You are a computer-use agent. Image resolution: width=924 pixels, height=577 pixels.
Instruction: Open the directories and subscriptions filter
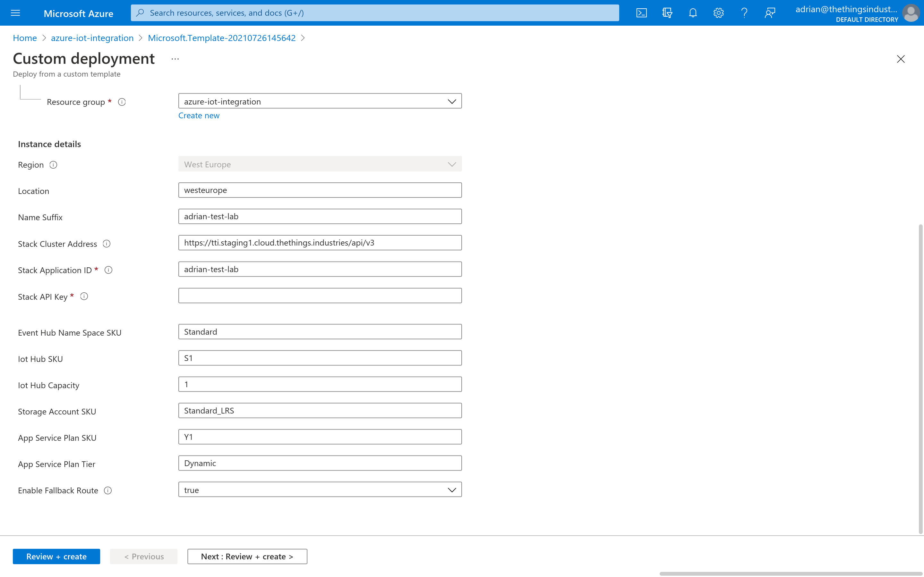(667, 13)
